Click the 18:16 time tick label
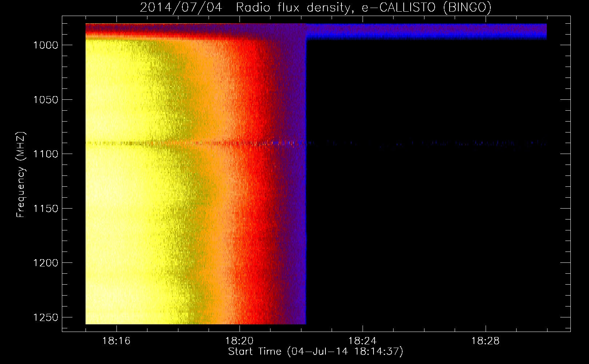 (x=116, y=341)
